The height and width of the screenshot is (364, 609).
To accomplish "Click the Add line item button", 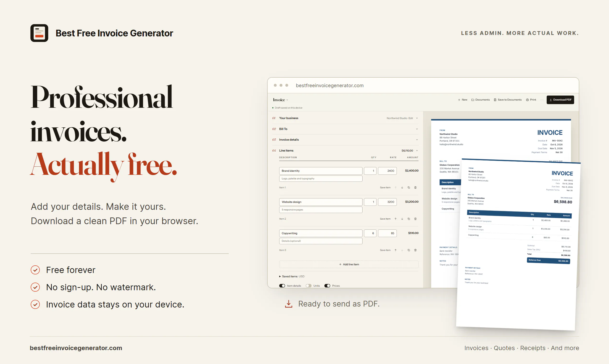I will [349, 264].
